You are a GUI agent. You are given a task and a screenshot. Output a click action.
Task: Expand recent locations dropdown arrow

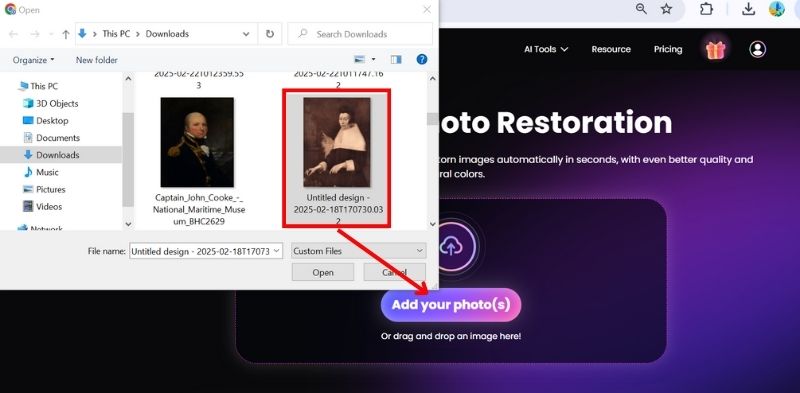[x=51, y=34]
